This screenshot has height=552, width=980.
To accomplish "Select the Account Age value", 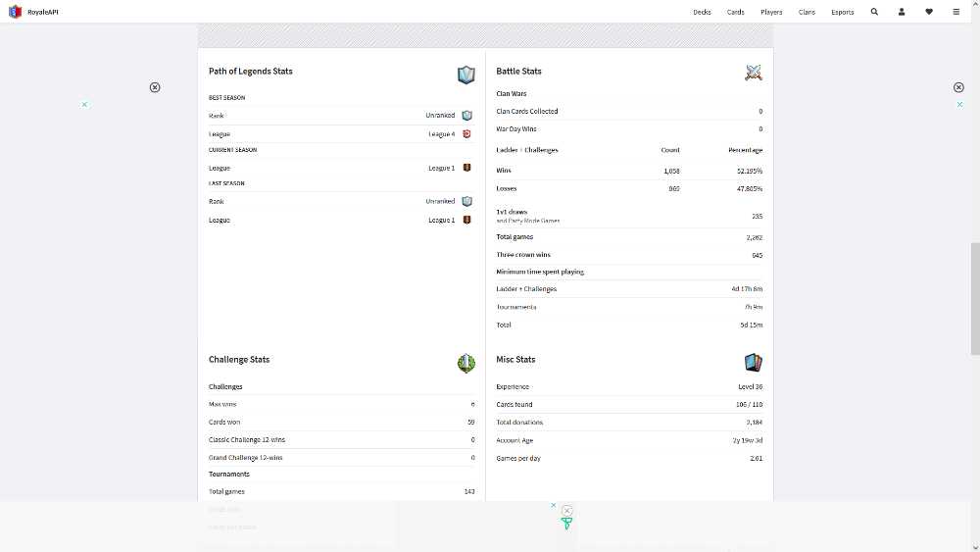I will pyautogui.click(x=748, y=440).
